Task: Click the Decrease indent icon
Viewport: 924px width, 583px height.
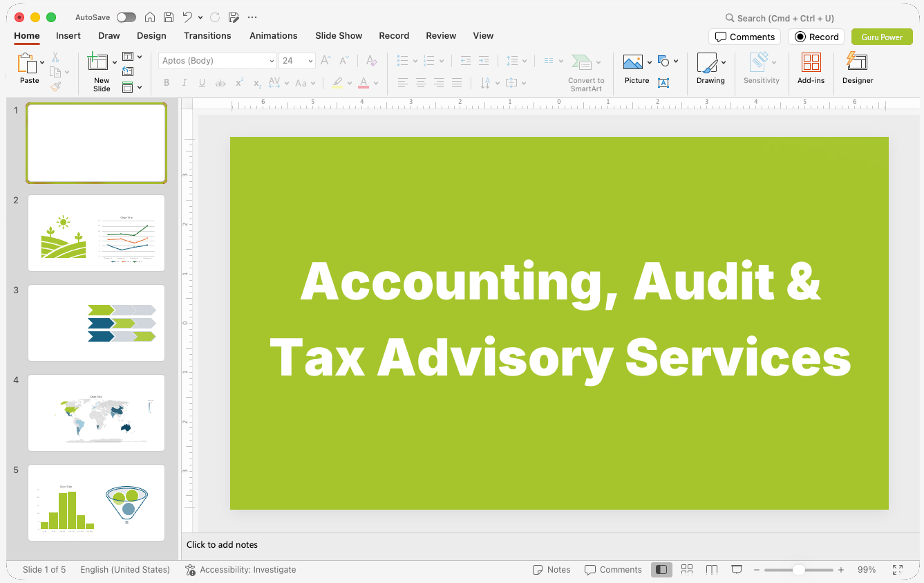Action: [466, 61]
